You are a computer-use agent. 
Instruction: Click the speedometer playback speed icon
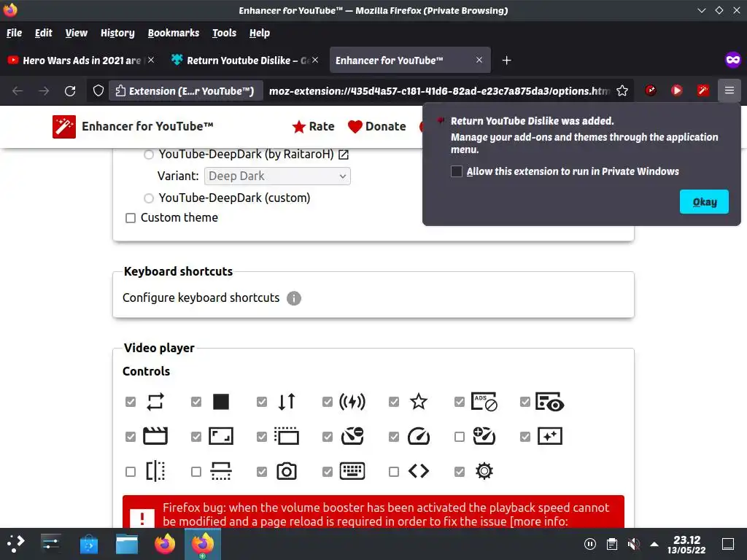pos(419,436)
